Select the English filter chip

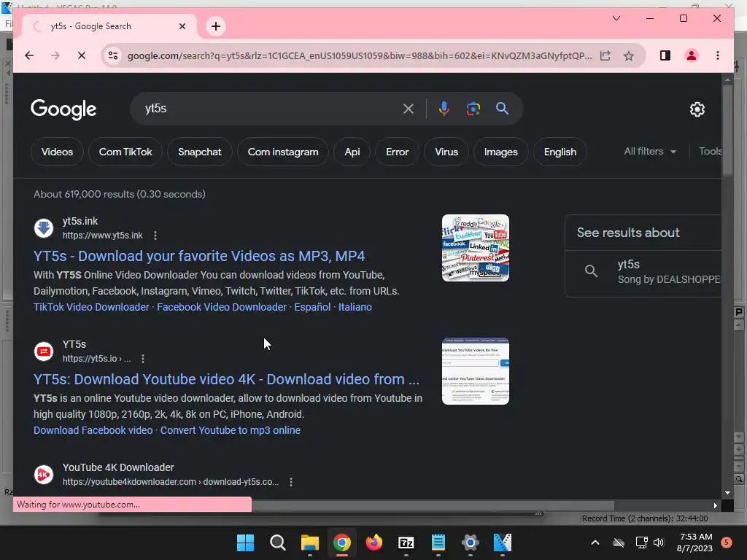(560, 152)
